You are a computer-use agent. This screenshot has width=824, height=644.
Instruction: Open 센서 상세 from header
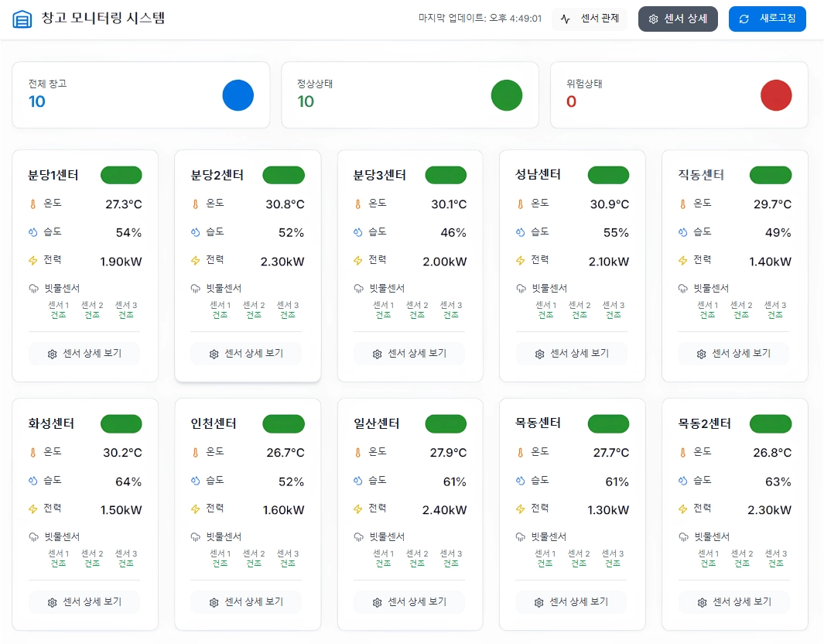[678, 19]
